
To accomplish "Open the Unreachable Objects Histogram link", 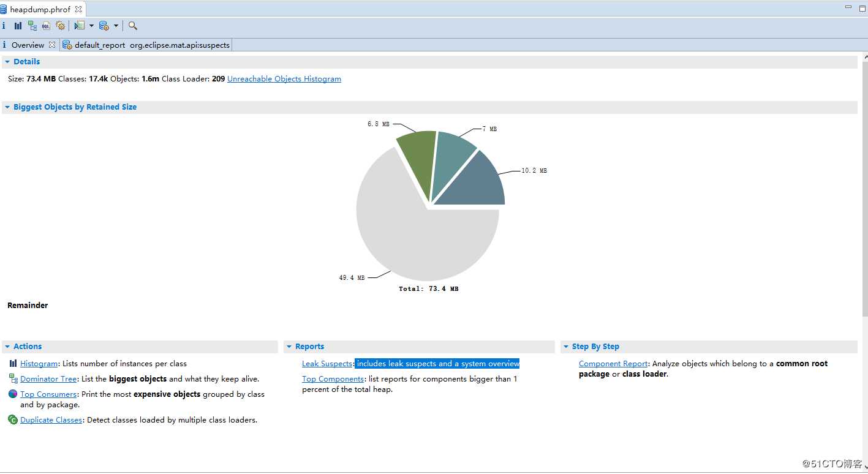I will [x=284, y=79].
